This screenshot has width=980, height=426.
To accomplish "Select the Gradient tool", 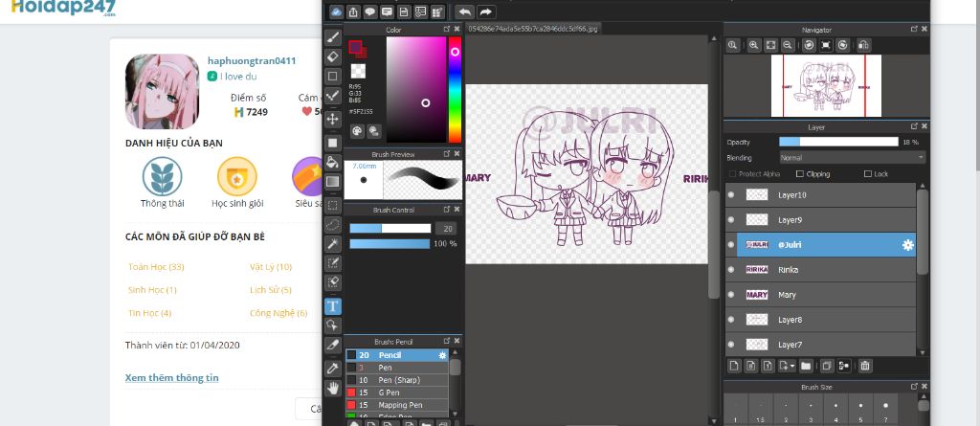I will (333, 182).
